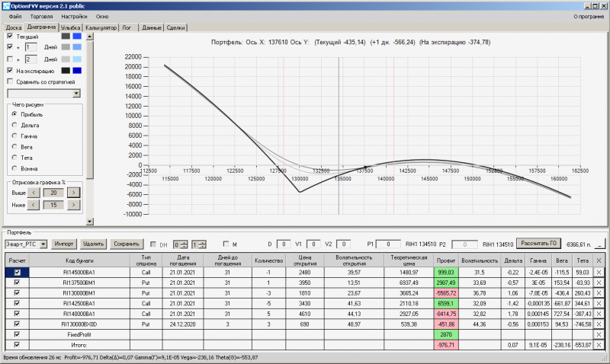Switch to Доска tab
Screen dimensions: 610x364
(14, 27)
